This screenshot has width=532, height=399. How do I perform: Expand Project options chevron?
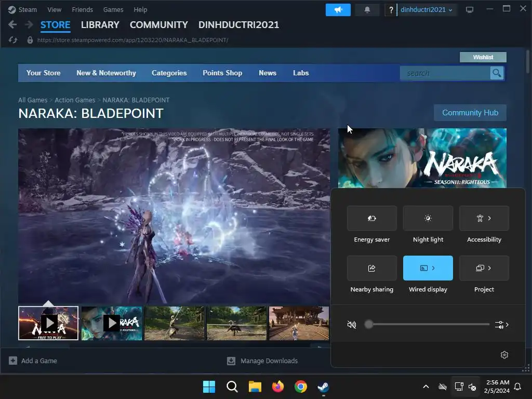489,268
